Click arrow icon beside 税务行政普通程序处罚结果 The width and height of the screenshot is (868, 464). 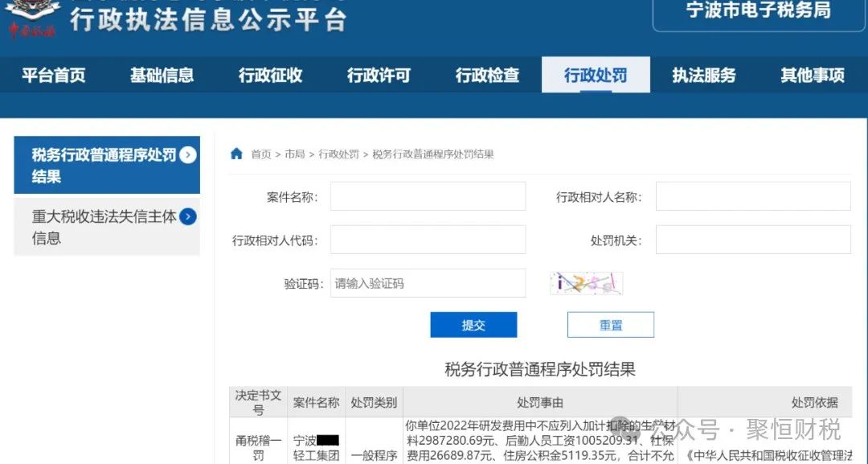tap(188, 155)
